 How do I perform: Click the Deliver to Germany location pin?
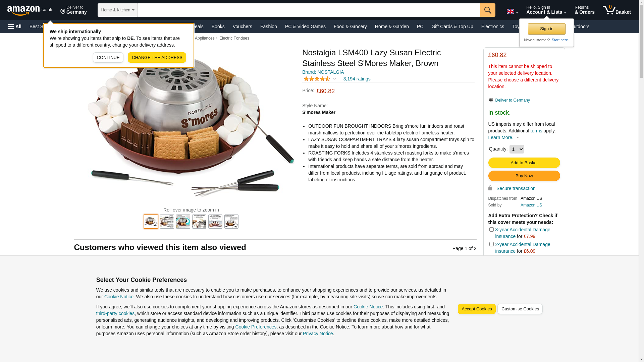(x=491, y=100)
